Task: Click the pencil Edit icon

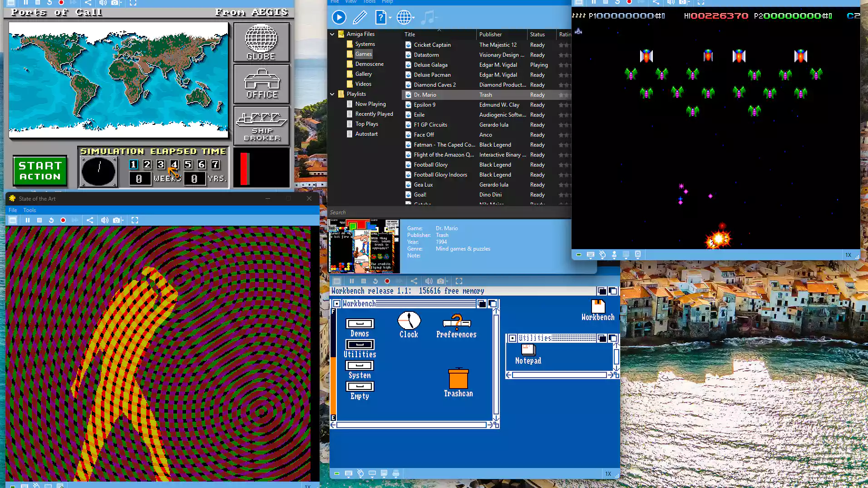Action: tap(360, 18)
